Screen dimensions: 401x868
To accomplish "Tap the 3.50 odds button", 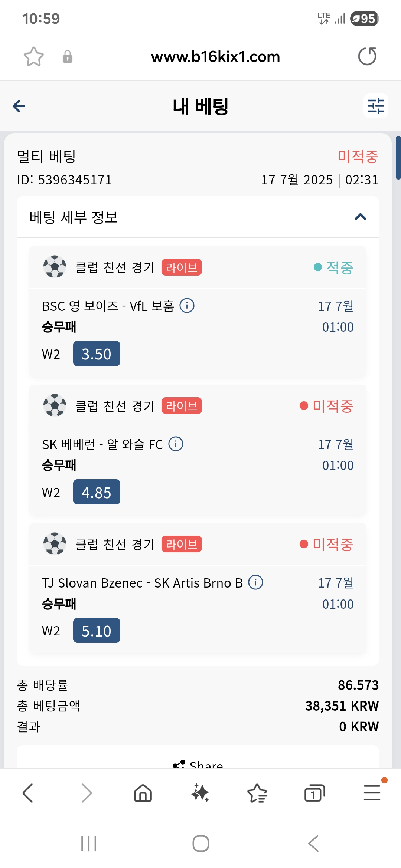I will tap(97, 354).
